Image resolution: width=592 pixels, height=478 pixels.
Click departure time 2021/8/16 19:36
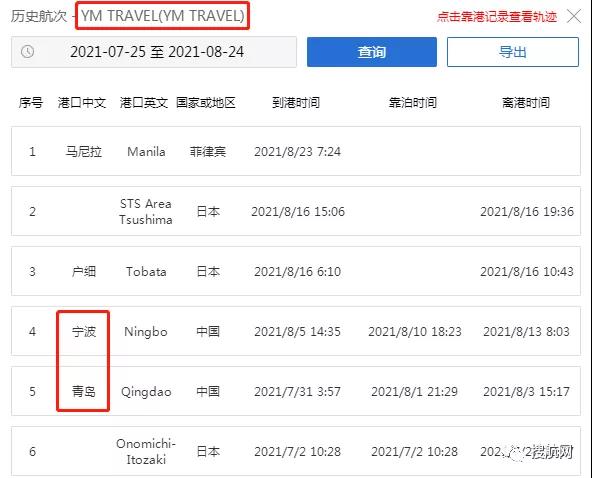click(x=527, y=211)
